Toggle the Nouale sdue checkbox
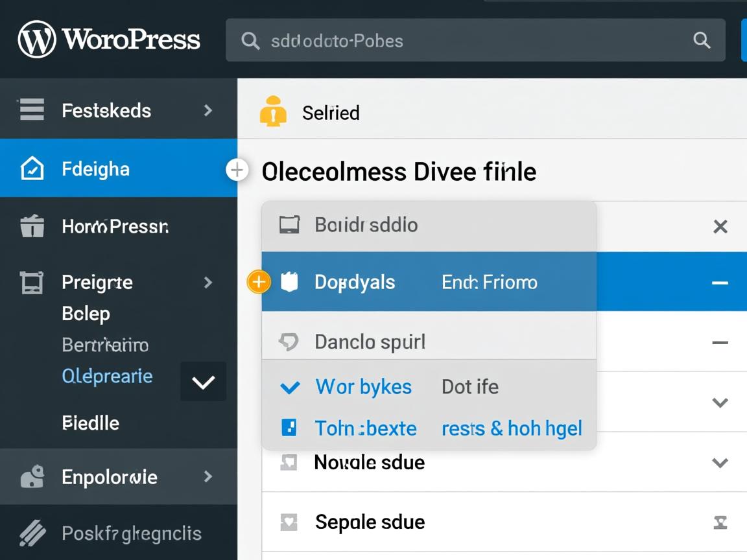Screen dimensions: 747x560 point(289,462)
